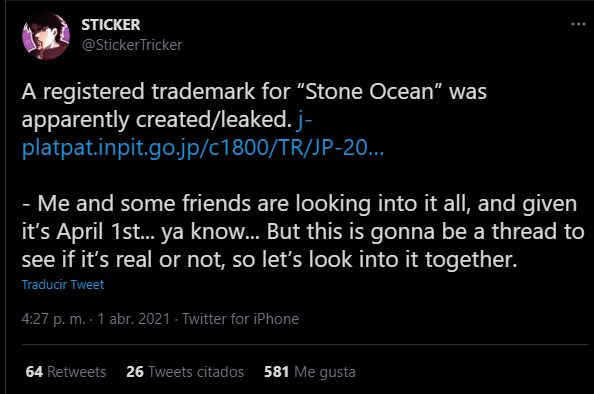View the 581 Me gusta list
594x394 pixels.
[310, 372]
